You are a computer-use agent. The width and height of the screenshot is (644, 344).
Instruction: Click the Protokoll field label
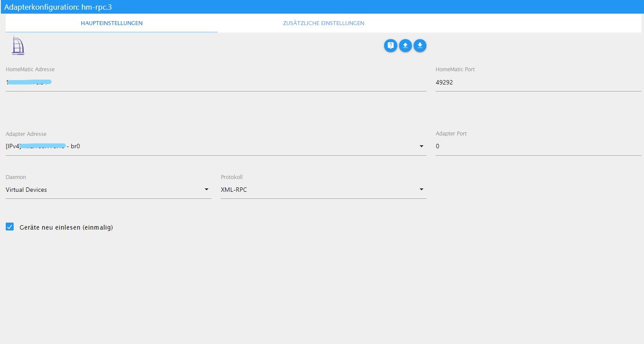click(232, 177)
